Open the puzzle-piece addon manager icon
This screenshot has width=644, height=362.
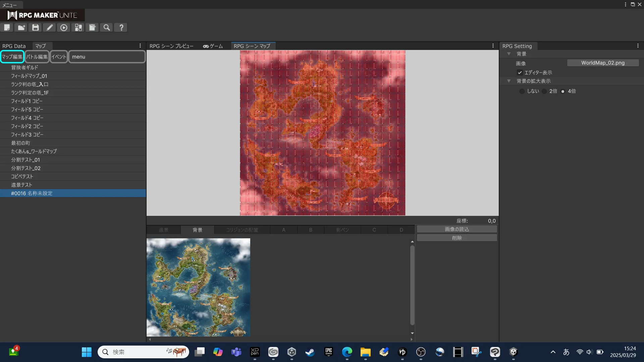click(x=78, y=27)
